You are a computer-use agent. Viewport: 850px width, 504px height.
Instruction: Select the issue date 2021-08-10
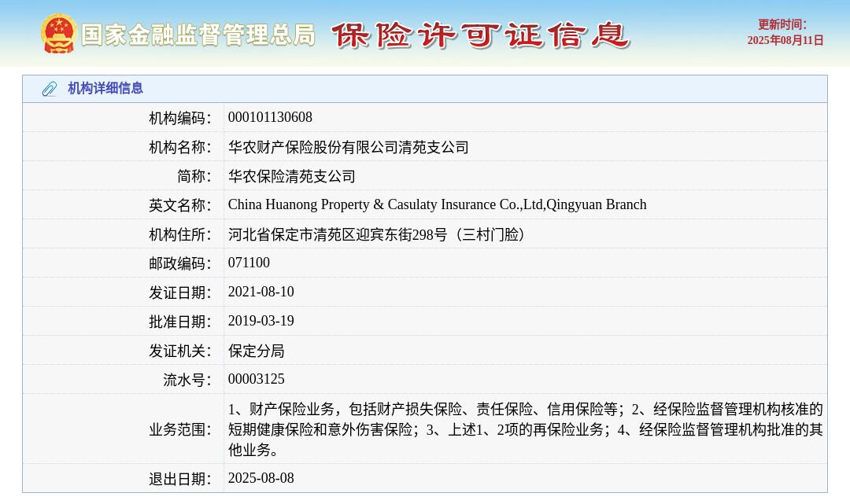[x=261, y=292]
